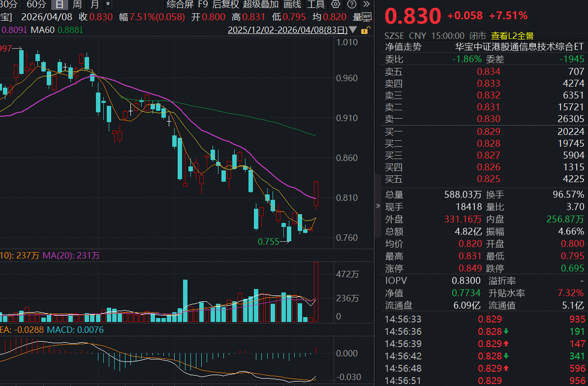Click the help question mark icon

click(351, 5)
